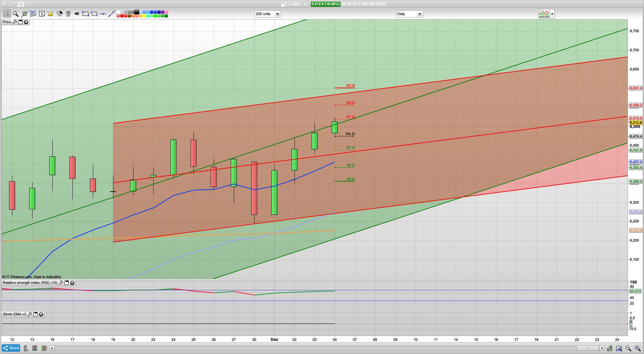Click the blue Share button
This screenshot has height=354, width=644.
[x=11, y=348]
